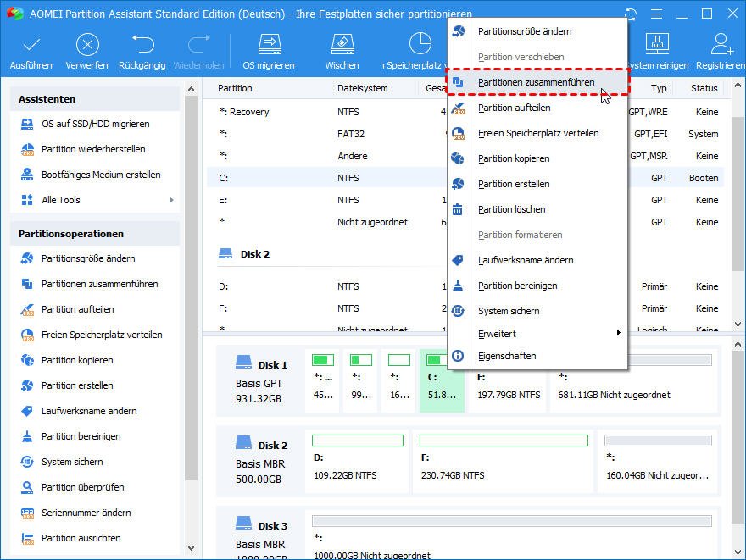Click the partition list scroll-up arrow

pos(738,86)
